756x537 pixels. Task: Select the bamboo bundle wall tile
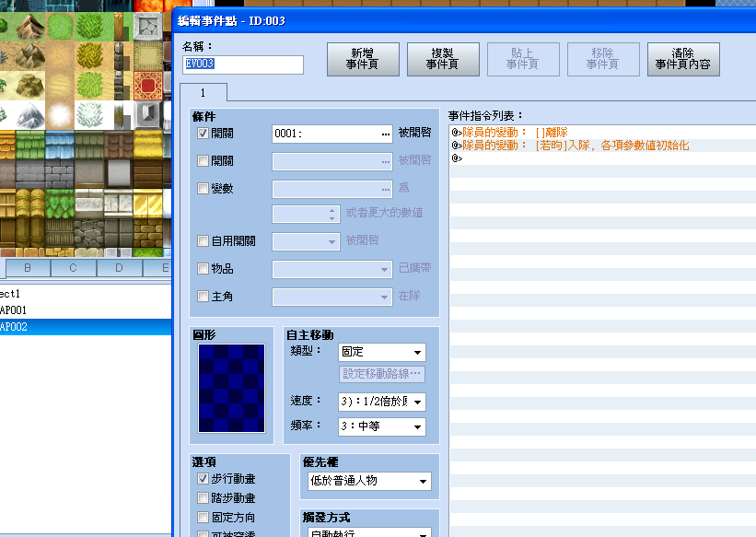(x=29, y=204)
